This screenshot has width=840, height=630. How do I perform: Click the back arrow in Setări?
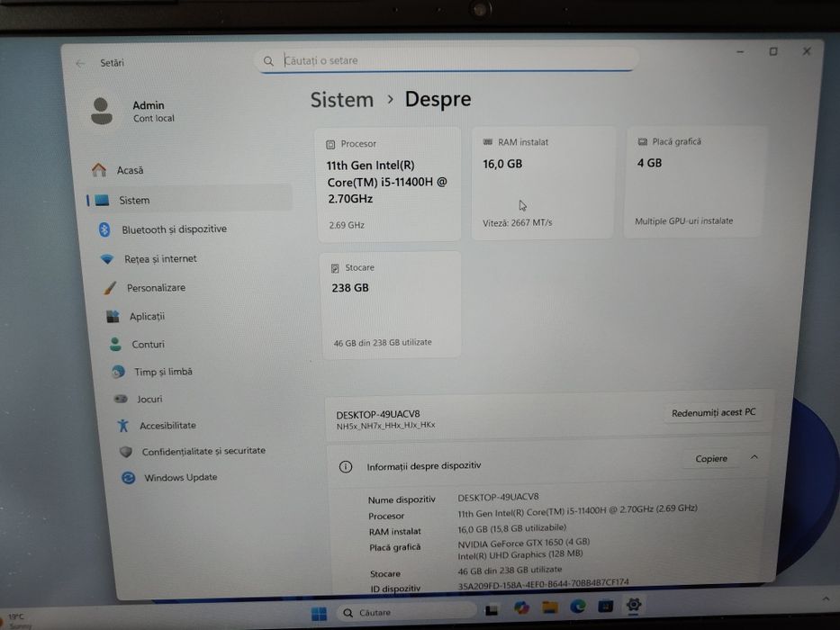(80, 64)
